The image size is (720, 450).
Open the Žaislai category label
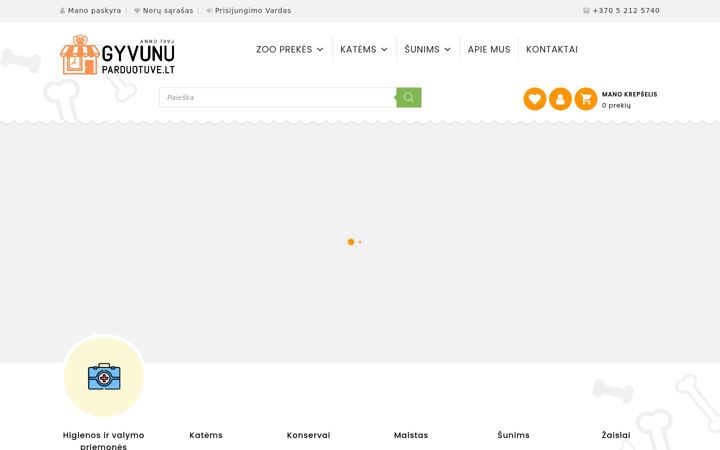[x=616, y=435]
